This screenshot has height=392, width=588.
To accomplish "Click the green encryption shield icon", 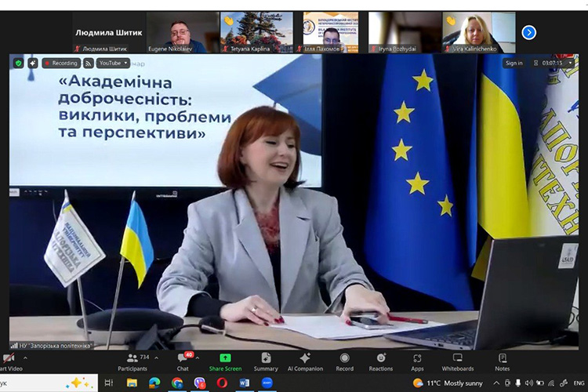I will tap(18, 63).
